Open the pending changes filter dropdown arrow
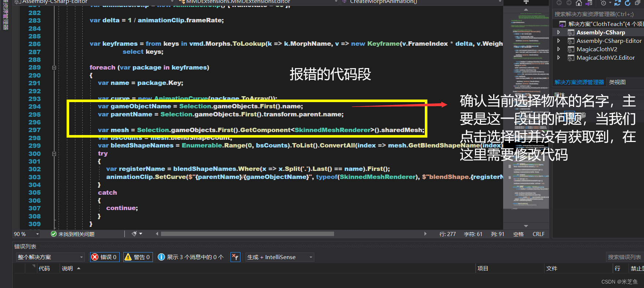 pyautogui.click(x=610, y=3)
